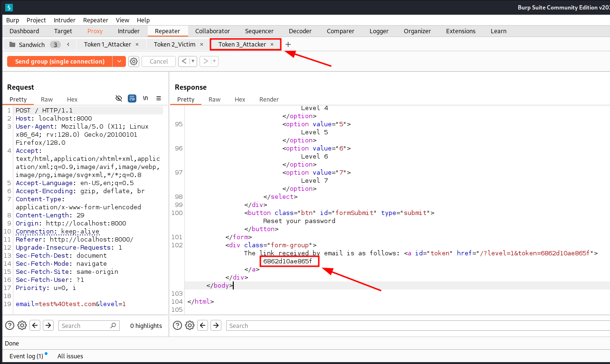
Task: Open the Intruder menu
Action: tap(64, 20)
